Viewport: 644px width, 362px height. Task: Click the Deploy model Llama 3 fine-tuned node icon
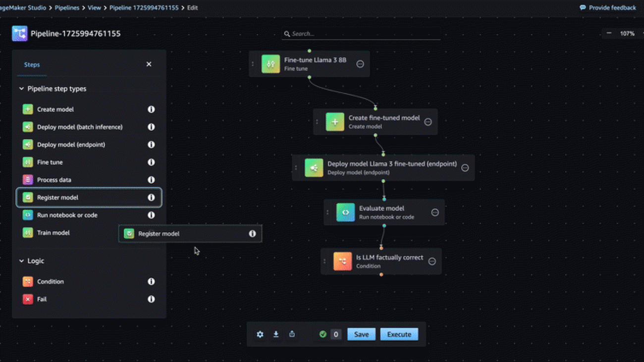[x=314, y=168]
